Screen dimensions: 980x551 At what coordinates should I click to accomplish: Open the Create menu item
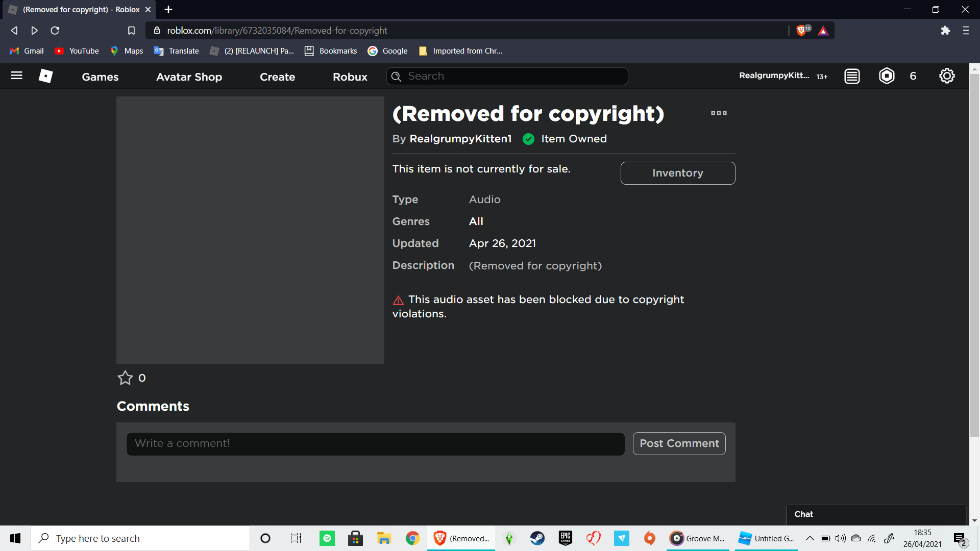(277, 77)
